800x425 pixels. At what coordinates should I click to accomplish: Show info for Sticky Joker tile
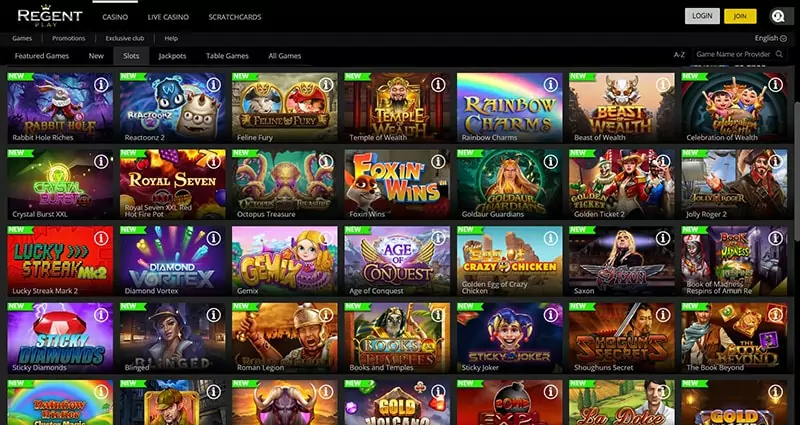tap(550, 315)
